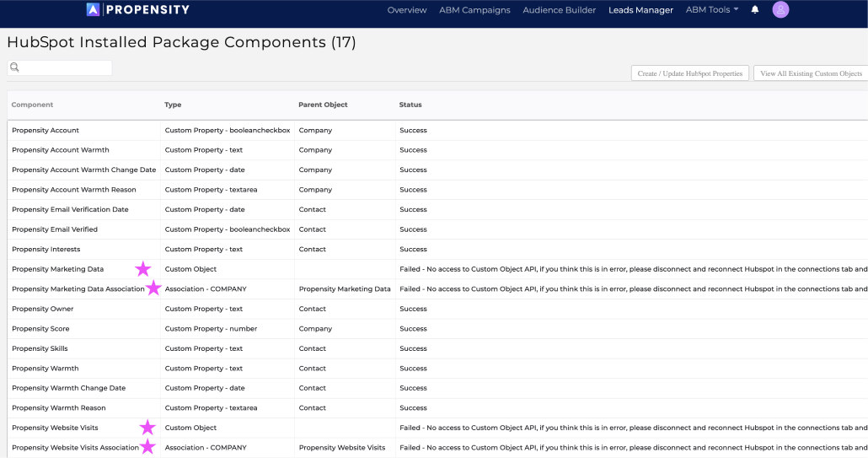Select Propensity Marketing Data component

[x=57, y=269]
